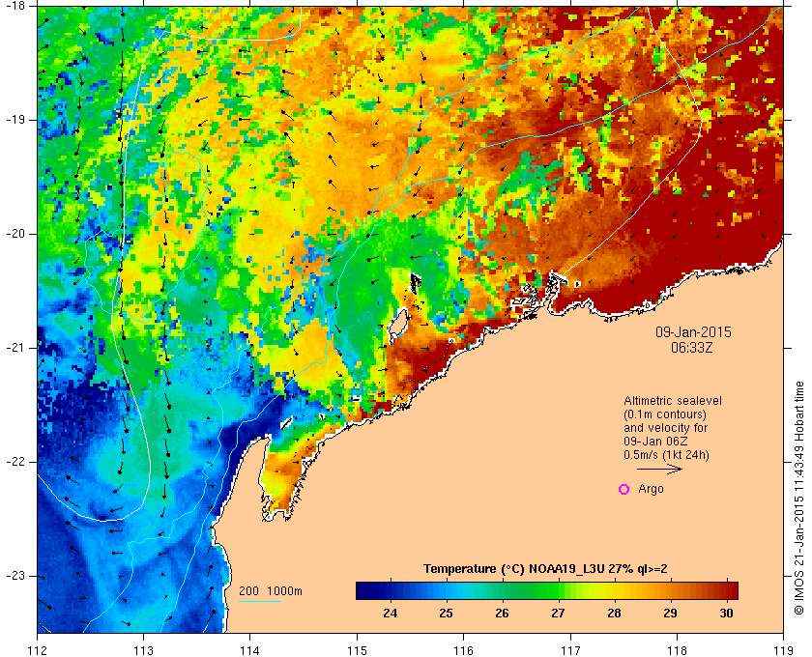Viewport: 812px width, 657px height.
Task: Click the colorbar tick label 28
Action: pyautogui.click(x=614, y=613)
